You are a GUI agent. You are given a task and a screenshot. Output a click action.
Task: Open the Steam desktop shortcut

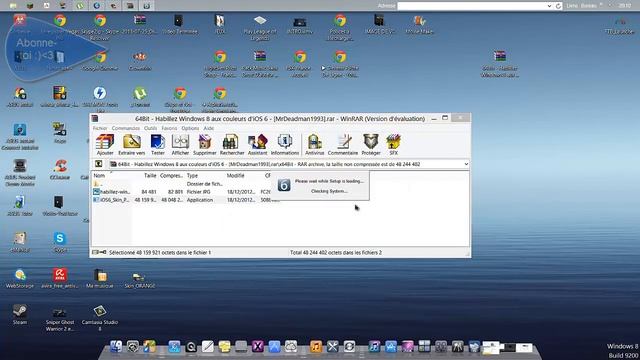click(x=20, y=314)
